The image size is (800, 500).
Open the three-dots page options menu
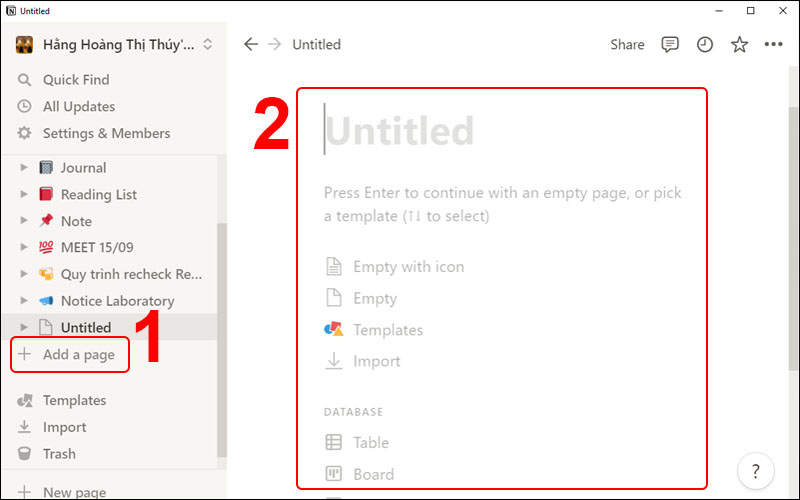pos(773,44)
